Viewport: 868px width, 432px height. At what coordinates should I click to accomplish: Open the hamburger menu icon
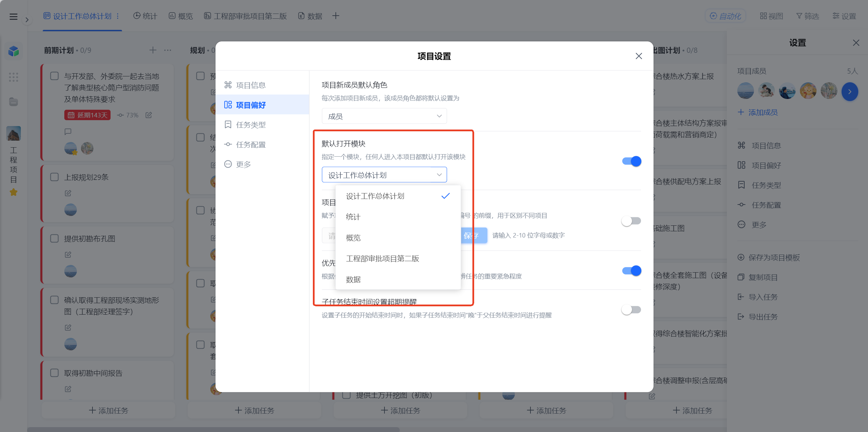[13, 16]
